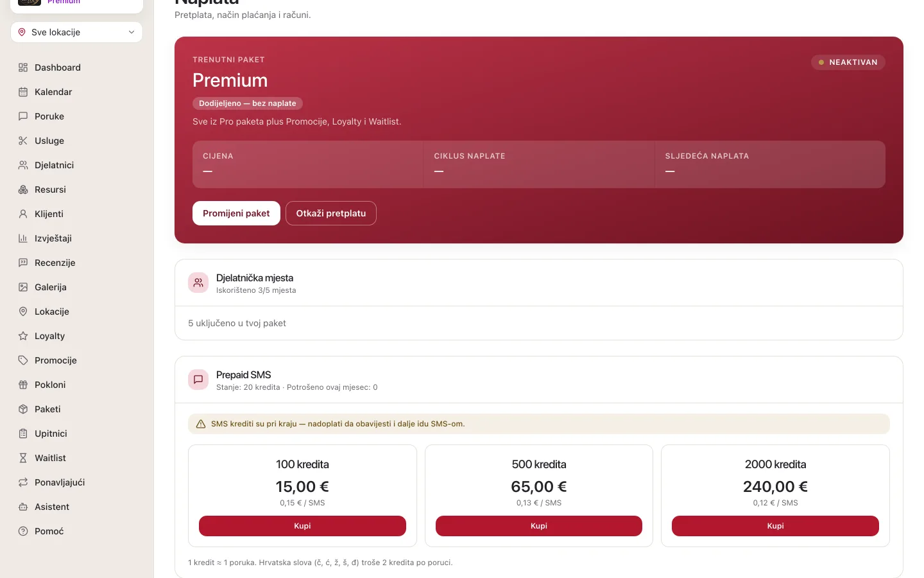Click the SMS low-credit warning triangle icon
Viewport: 924px width, 578px height.
[x=201, y=424]
